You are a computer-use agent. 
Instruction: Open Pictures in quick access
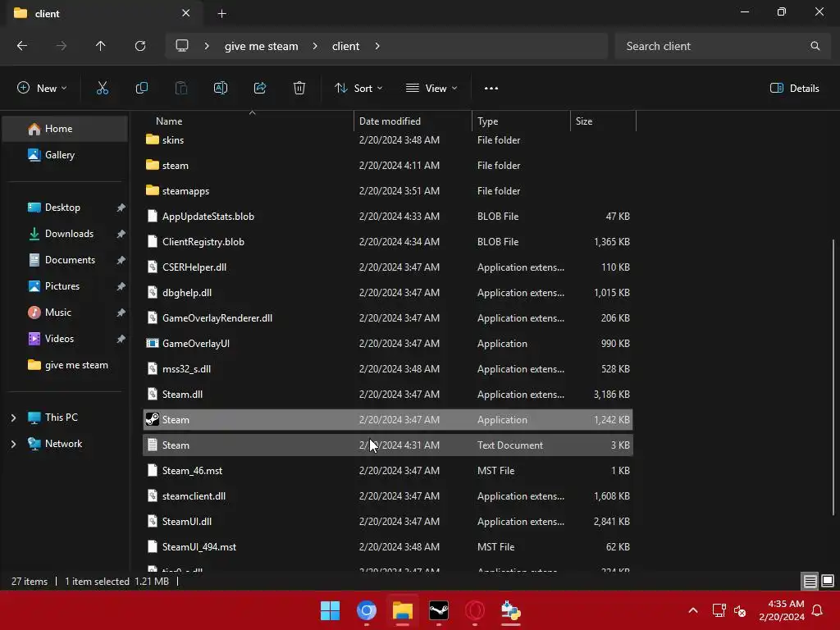pyautogui.click(x=65, y=286)
